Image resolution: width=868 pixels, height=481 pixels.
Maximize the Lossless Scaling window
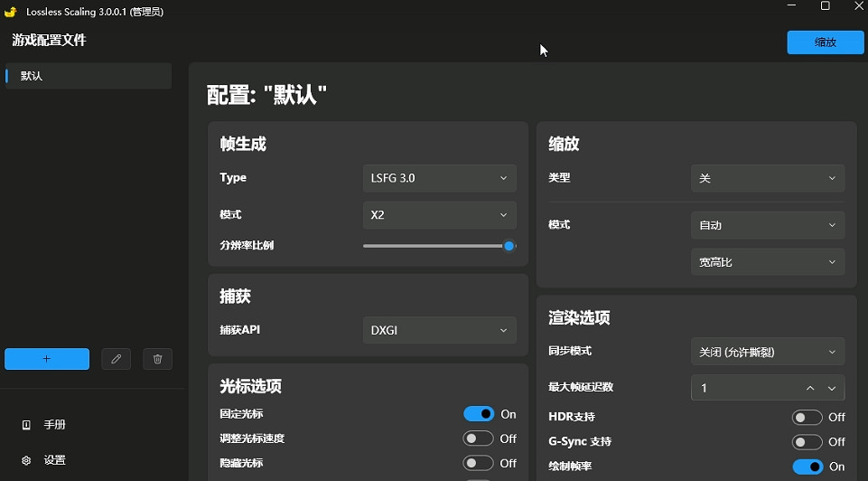pyautogui.click(x=825, y=5)
